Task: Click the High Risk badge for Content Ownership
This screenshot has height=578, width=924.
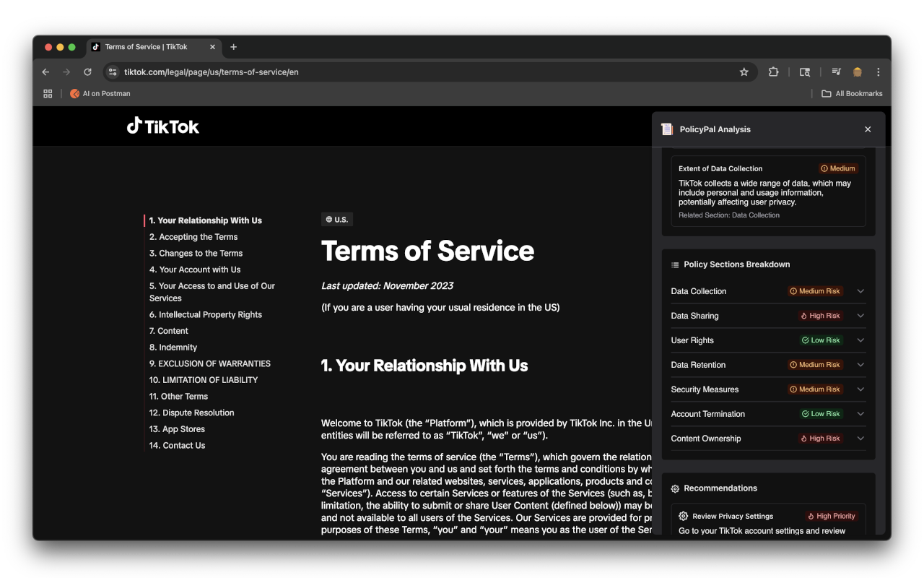Action: click(820, 439)
